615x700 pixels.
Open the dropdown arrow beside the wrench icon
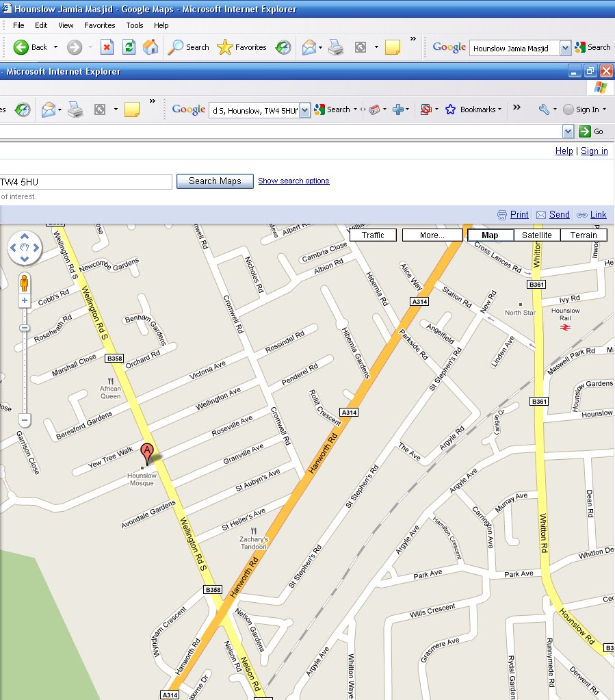coord(555,109)
